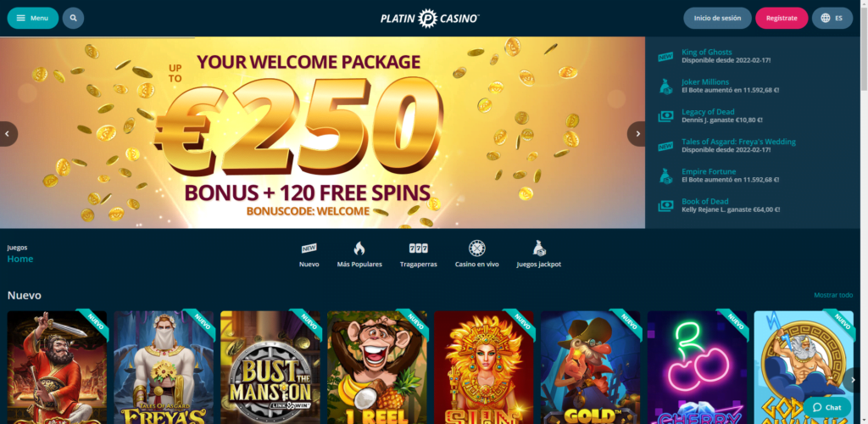Launch the Bust the Mansion game thumbnail
Screen dimensions: 868x424
tap(270, 367)
